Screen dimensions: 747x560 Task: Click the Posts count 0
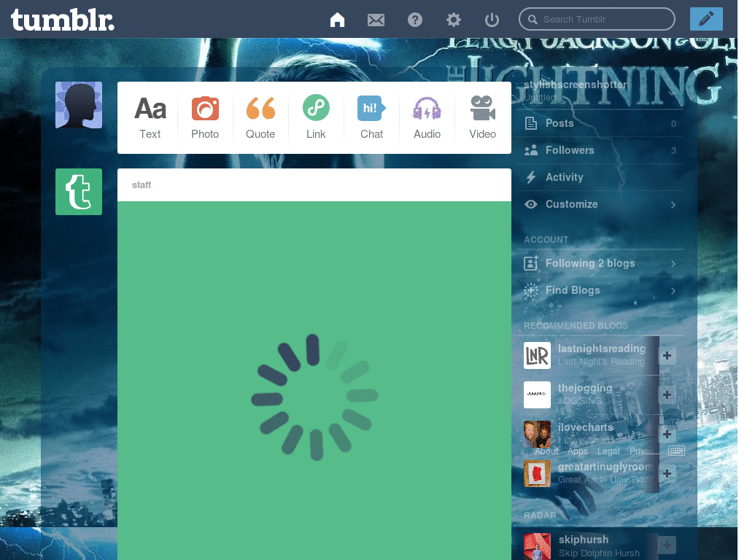[673, 124]
